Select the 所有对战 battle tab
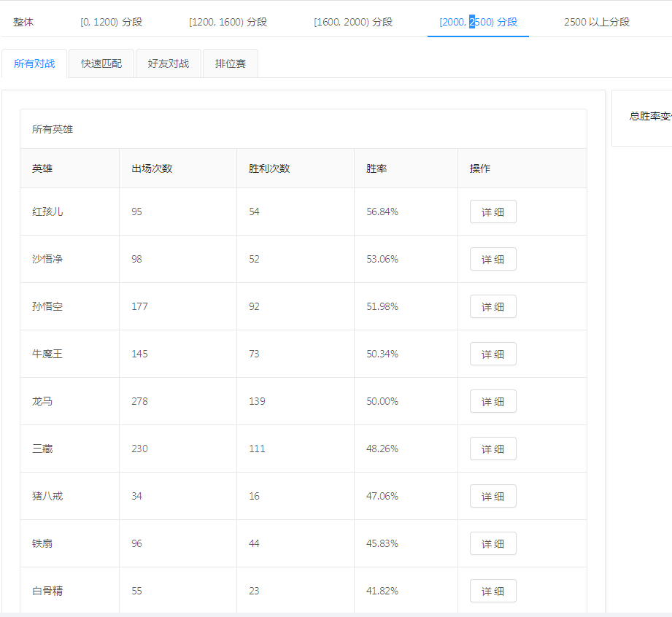The width and height of the screenshot is (672, 617). point(34,63)
